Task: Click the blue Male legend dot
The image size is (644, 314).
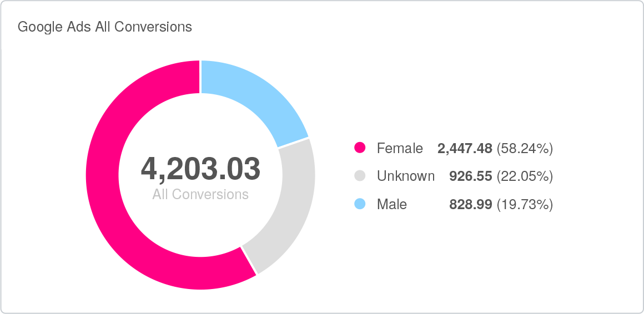Action: click(x=360, y=204)
